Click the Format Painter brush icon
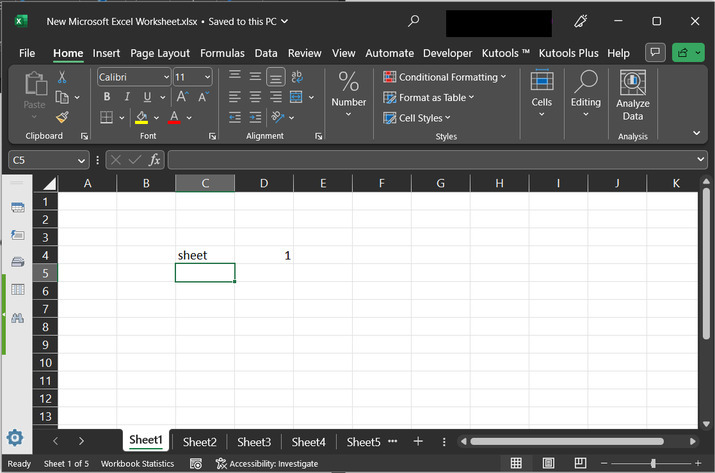This screenshot has height=473, width=715. click(x=62, y=117)
